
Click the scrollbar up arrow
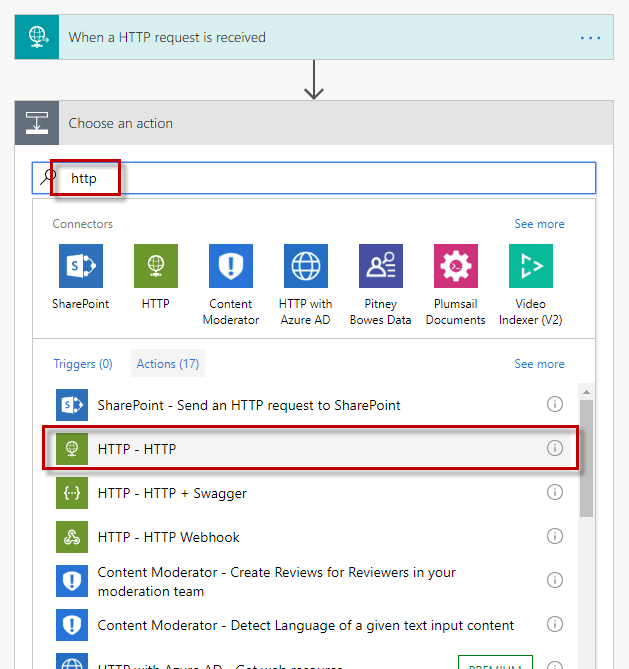coord(586,392)
